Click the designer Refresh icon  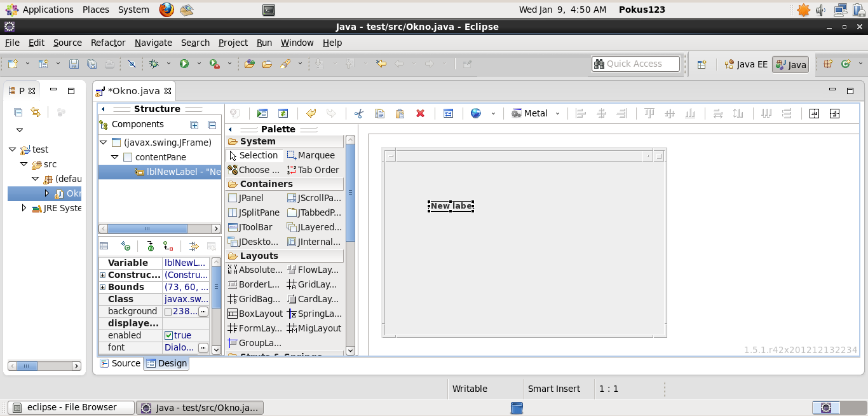(283, 113)
